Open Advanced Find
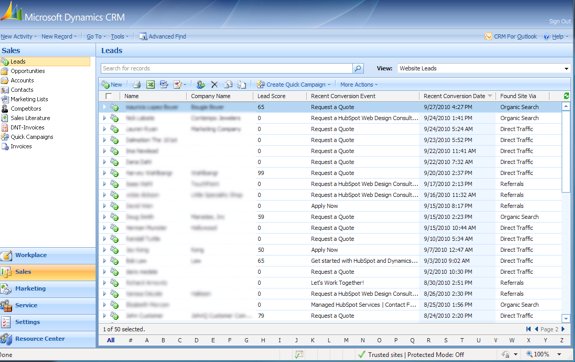 (162, 36)
